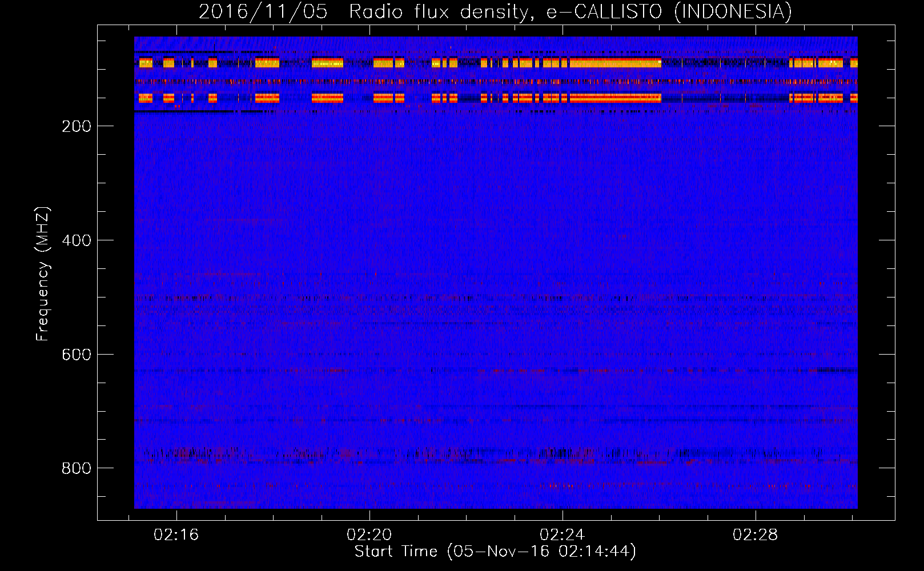Click the "800" frequency tick label
The height and width of the screenshot is (571, 924).
77,468
